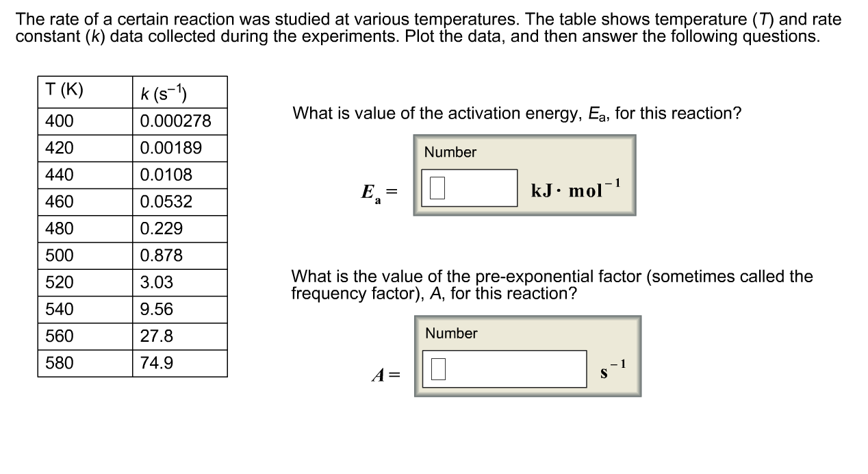Click the kJ·mol⁻¹ unit label
868x474 pixels.
574,185
